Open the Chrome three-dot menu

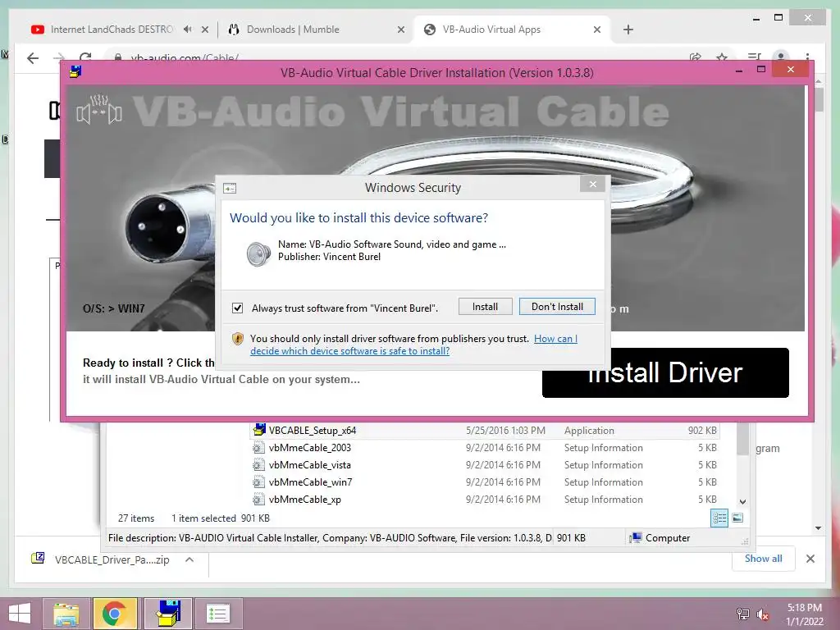point(807,57)
